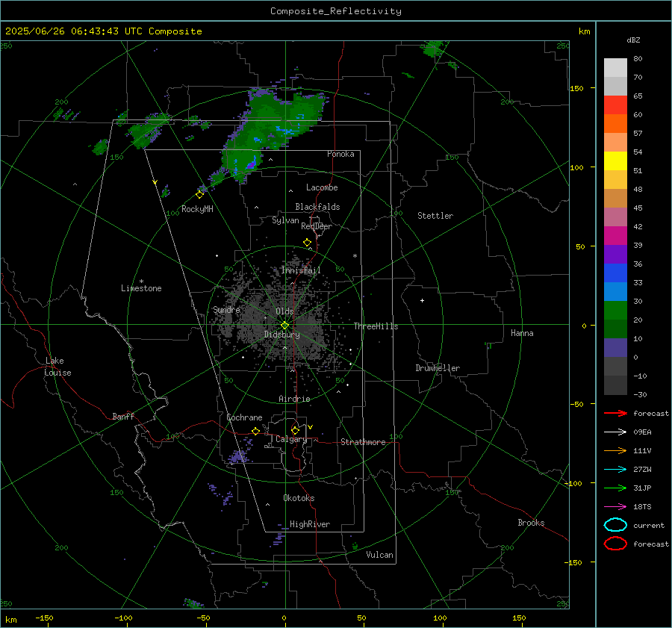Click the 'km' unit label at top right

pos(584,31)
